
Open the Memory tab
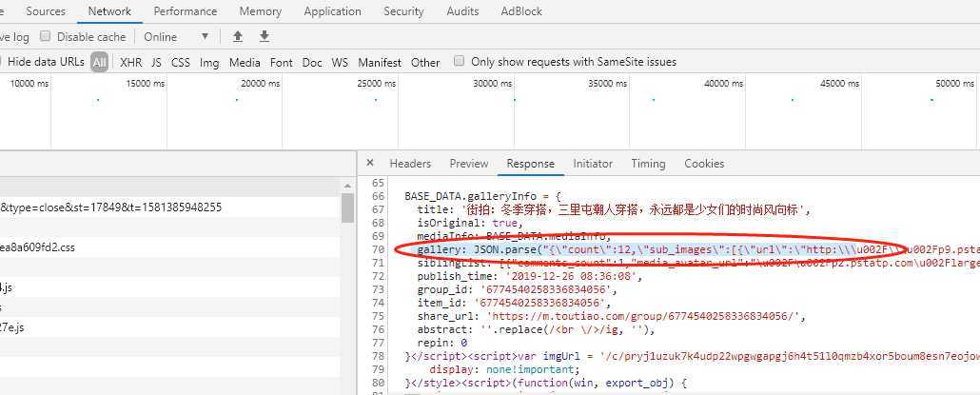260,11
